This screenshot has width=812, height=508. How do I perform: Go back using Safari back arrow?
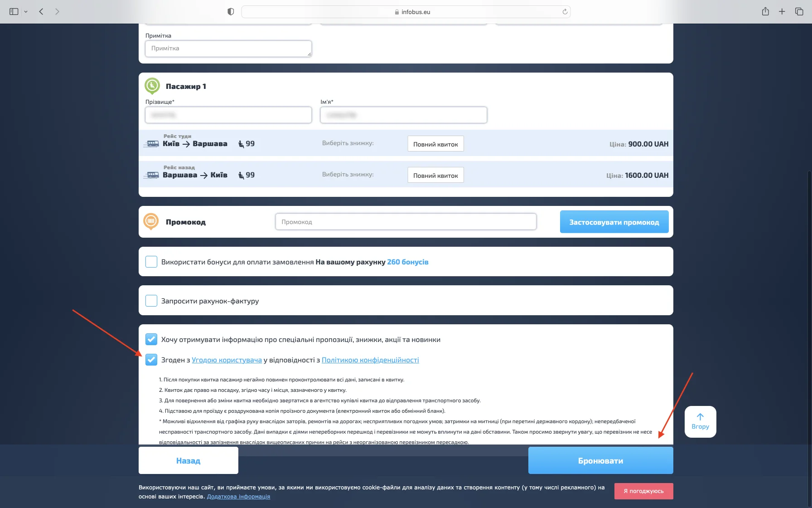(41, 12)
